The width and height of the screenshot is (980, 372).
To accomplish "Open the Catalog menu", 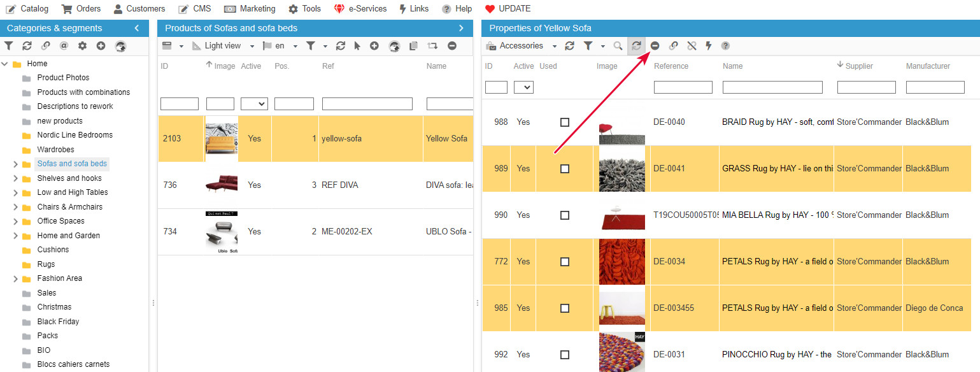I will click(x=27, y=9).
